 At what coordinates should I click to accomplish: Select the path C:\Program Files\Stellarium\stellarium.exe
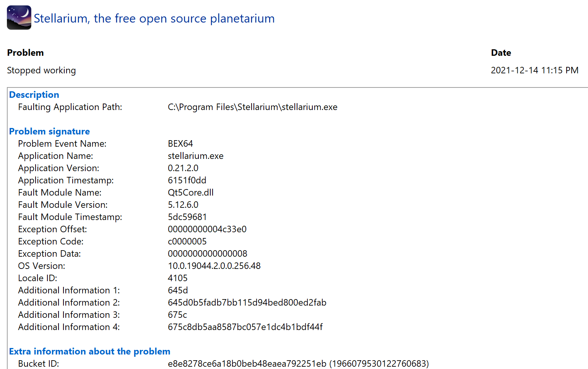(x=252, y=107)
